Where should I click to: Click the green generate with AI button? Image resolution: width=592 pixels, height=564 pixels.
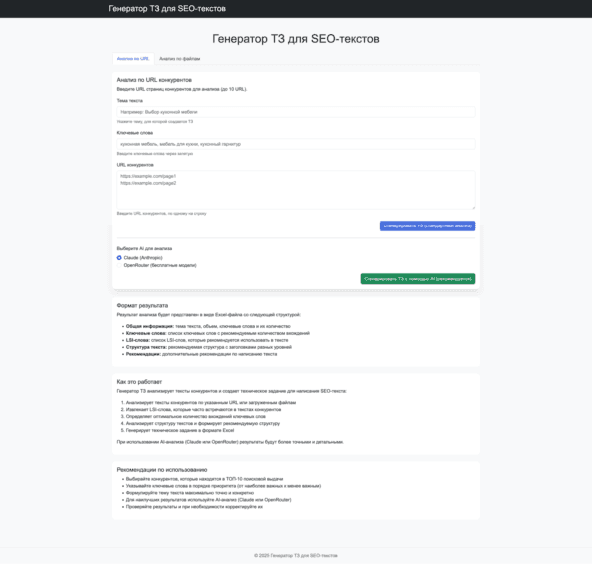pyautogui.click(x=418, y=279)
